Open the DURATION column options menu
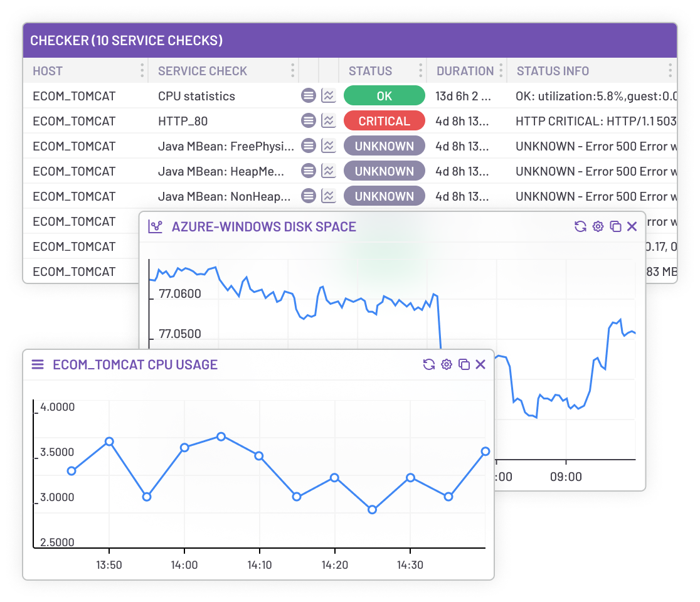700x602 pixels. click(500, 70)
